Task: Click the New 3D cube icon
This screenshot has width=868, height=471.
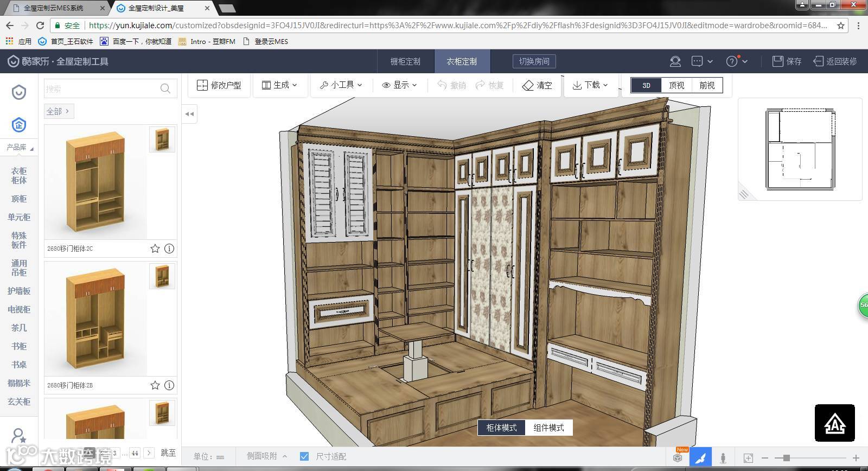Action: [x=678, y=457]
